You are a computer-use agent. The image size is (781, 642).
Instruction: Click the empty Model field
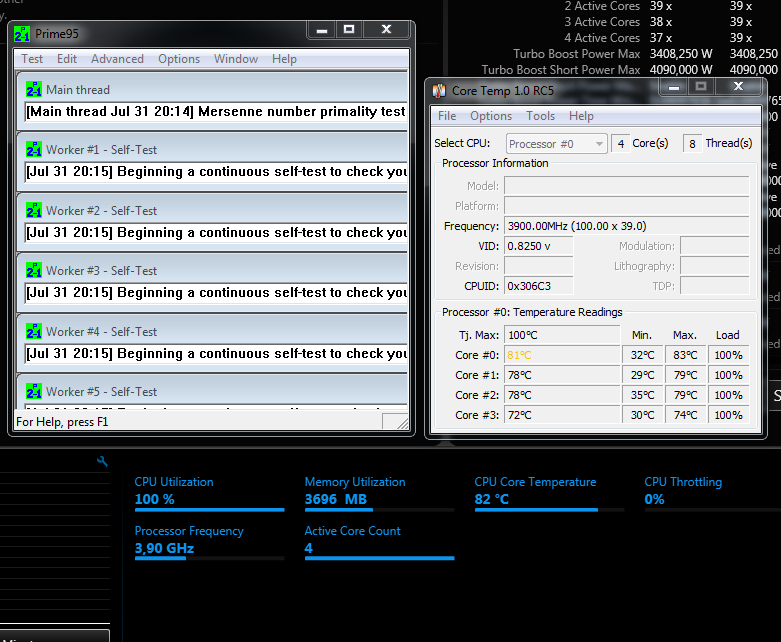(x=627, y=186)
